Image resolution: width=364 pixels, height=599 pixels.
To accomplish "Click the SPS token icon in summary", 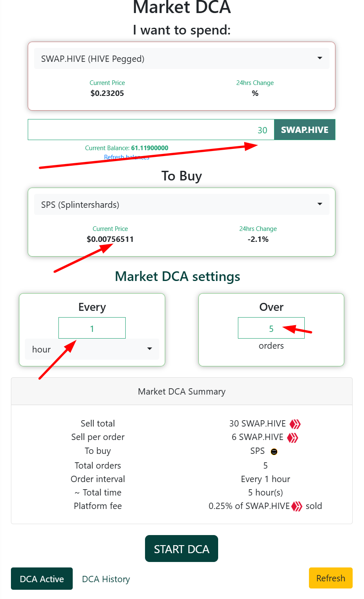I will 274,452.
